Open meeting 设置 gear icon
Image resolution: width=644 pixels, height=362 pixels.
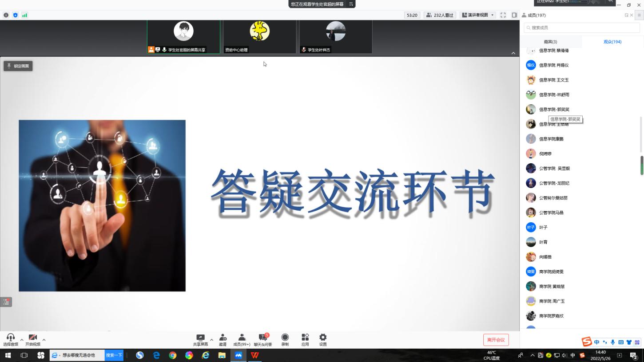pos(323,339)
